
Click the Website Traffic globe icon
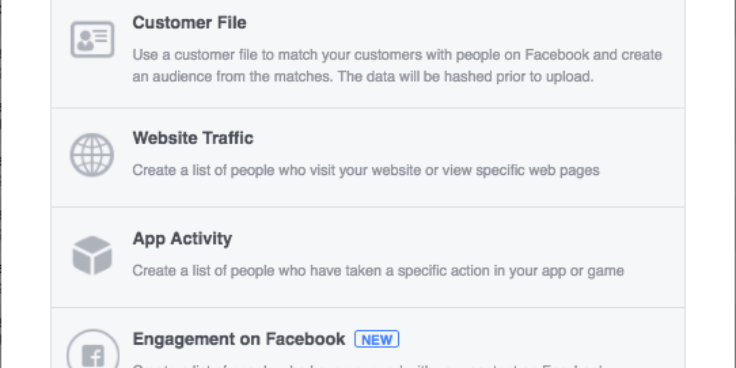coord(92,155)
